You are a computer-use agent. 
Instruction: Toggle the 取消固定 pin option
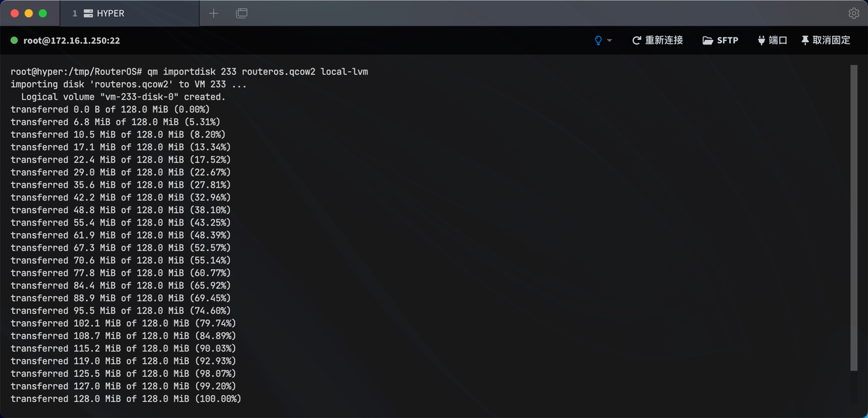[825, 41]
